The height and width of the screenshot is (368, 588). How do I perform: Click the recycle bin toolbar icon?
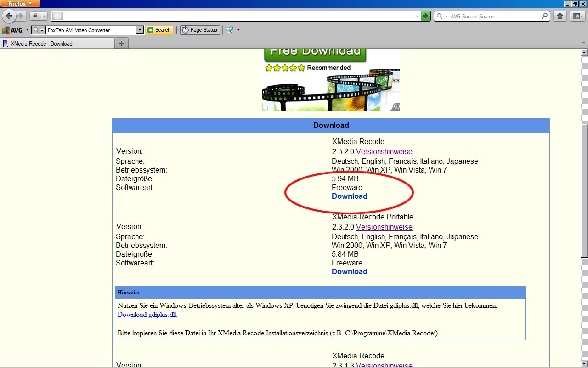pos(229,30)
